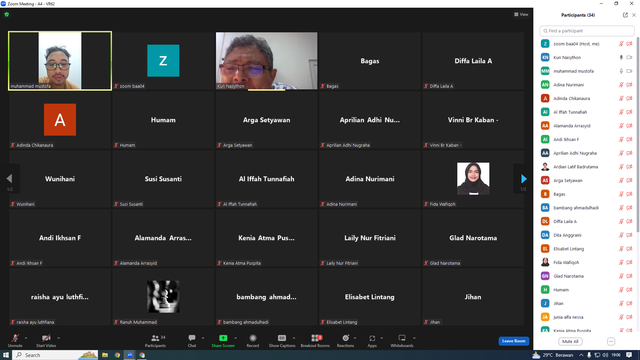
Task: Show hidden system tray icons arrow
Action: pos(581,355)
